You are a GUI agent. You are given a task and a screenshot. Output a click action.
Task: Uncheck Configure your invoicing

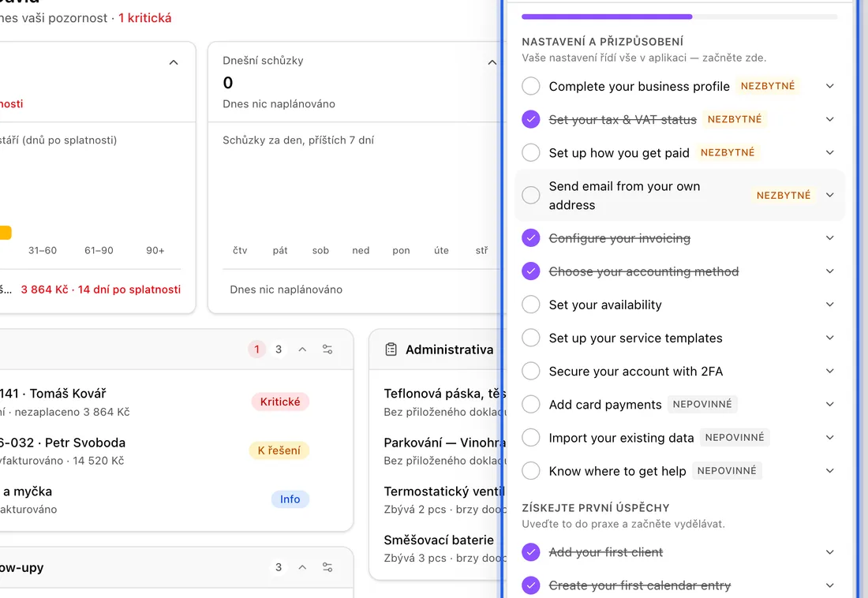tap(531, 238)
